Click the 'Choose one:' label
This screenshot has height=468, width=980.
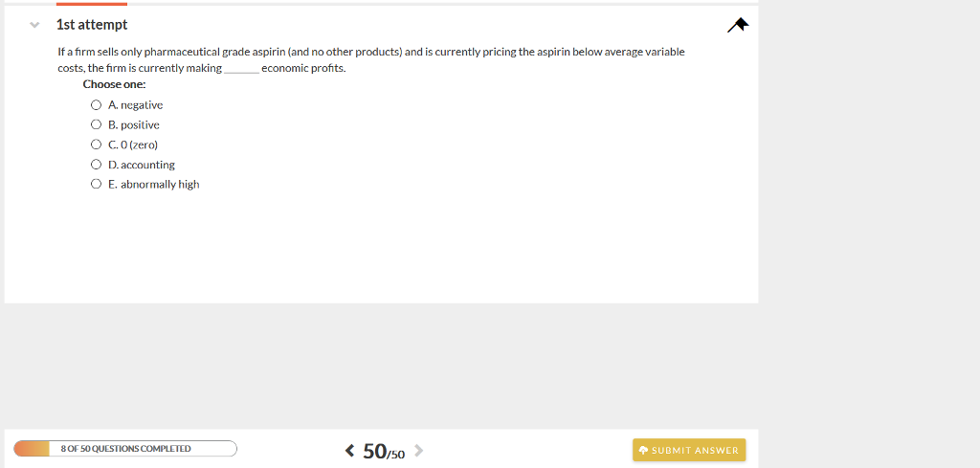114,84
